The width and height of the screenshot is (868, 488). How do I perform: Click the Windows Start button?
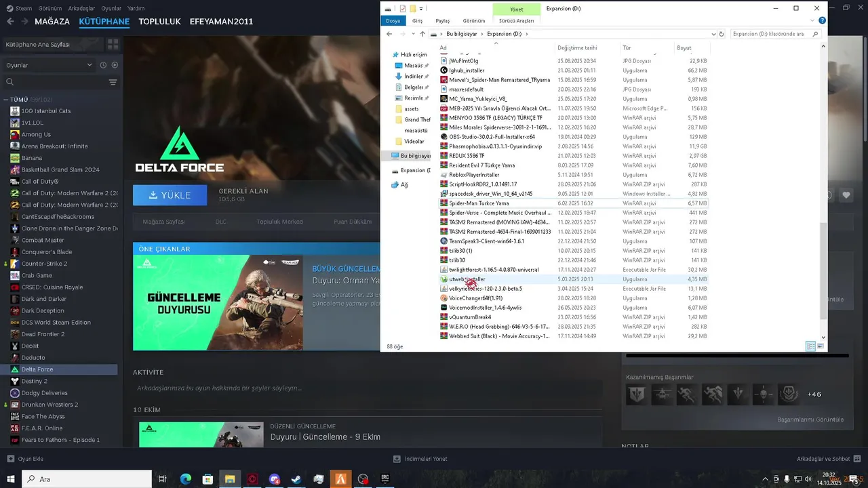click(11, 479)
